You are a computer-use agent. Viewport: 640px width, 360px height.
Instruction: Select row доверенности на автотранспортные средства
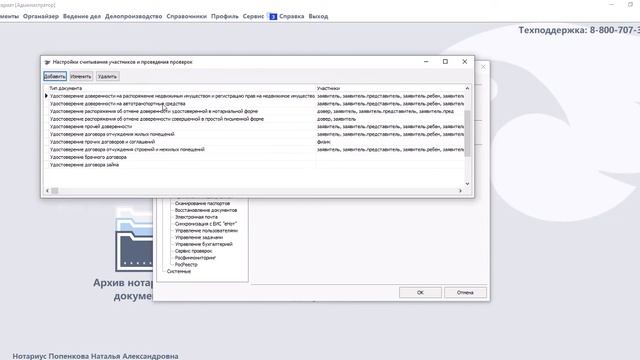coord(254,104)
